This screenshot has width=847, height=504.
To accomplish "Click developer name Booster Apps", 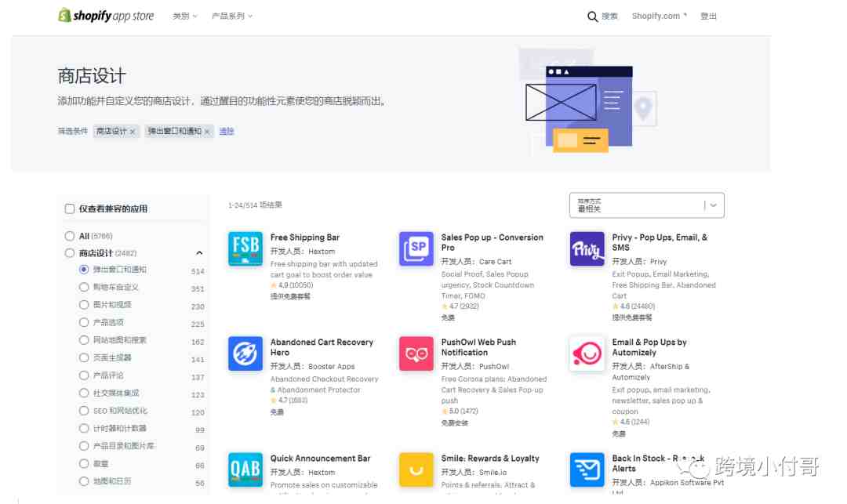I will click(331, 366).
